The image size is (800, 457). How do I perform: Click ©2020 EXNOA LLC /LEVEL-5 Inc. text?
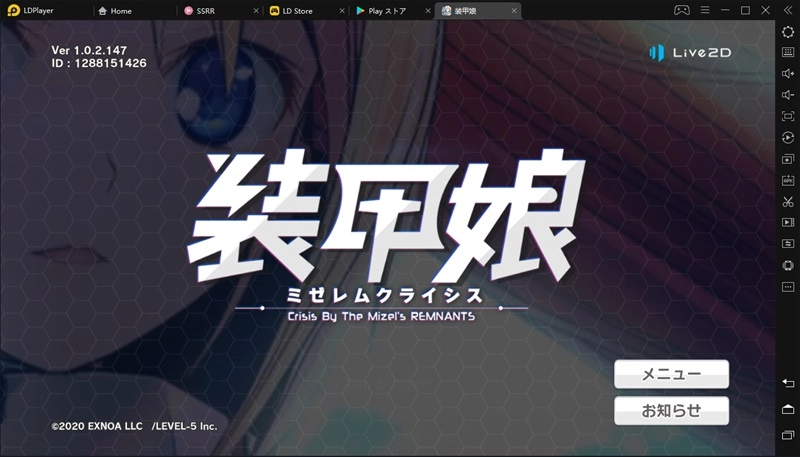(134, 426)
